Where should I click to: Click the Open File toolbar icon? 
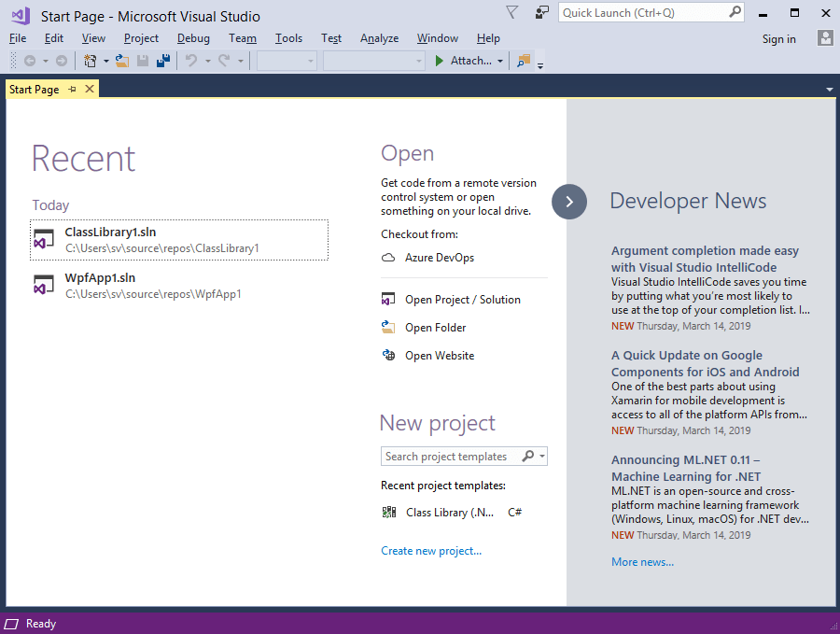(122, 61)
